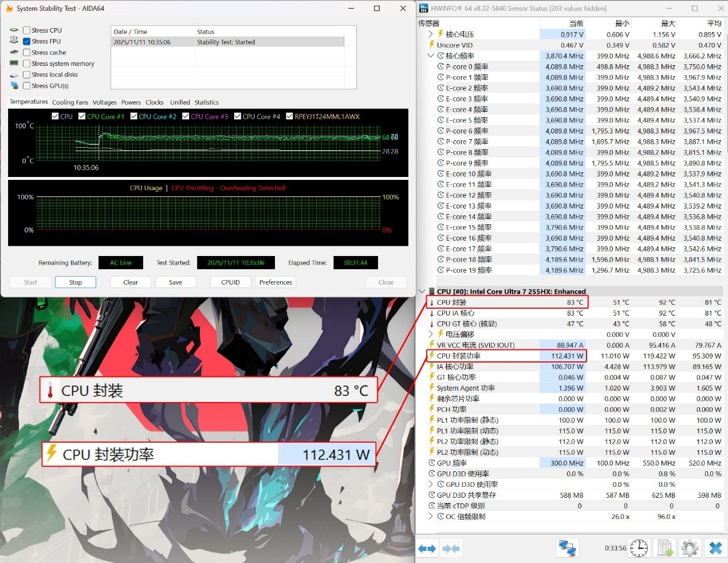The image size is (728, 563).
Task: Click HWiNFO blue X close sensors icon
Action: tap(715, 548)
